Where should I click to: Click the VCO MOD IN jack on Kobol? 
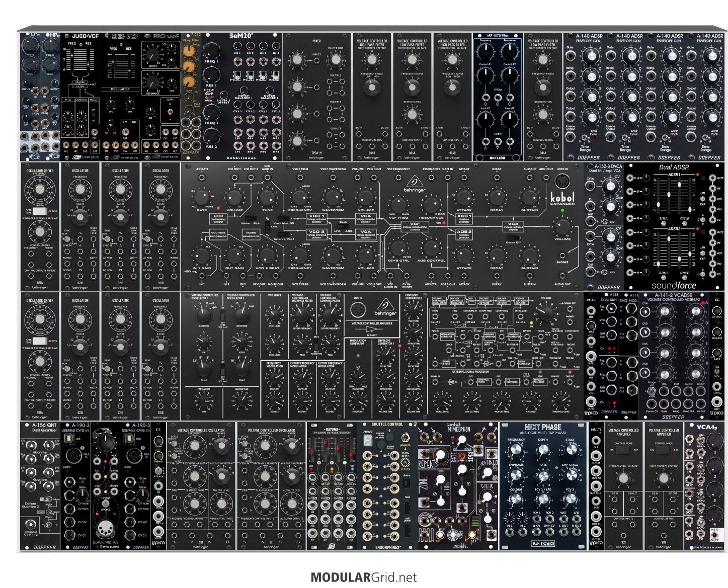point(267,177)
